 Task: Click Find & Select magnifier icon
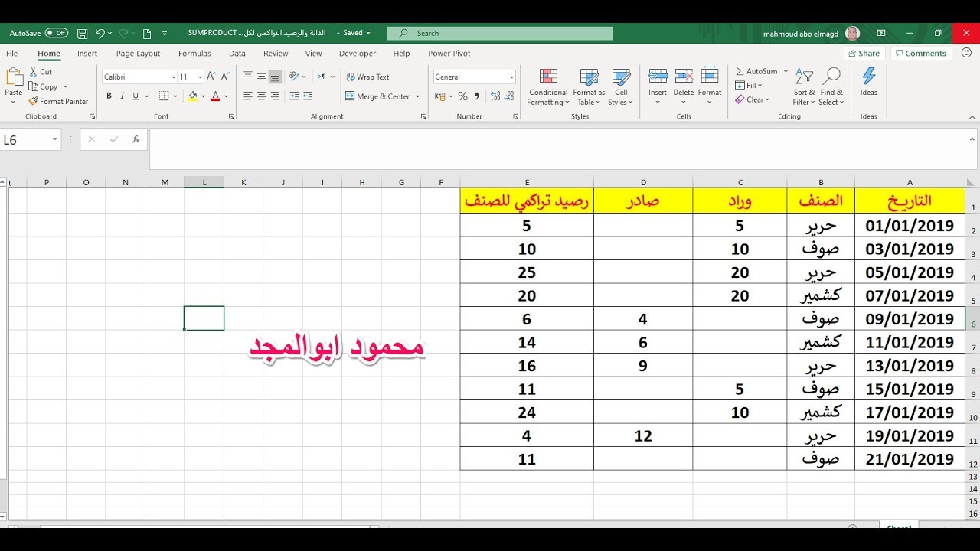click(831, 76)
